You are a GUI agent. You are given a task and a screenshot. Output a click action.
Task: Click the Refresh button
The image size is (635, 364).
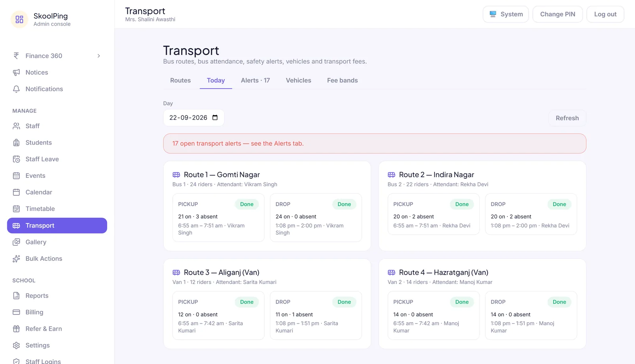[567, 118]
